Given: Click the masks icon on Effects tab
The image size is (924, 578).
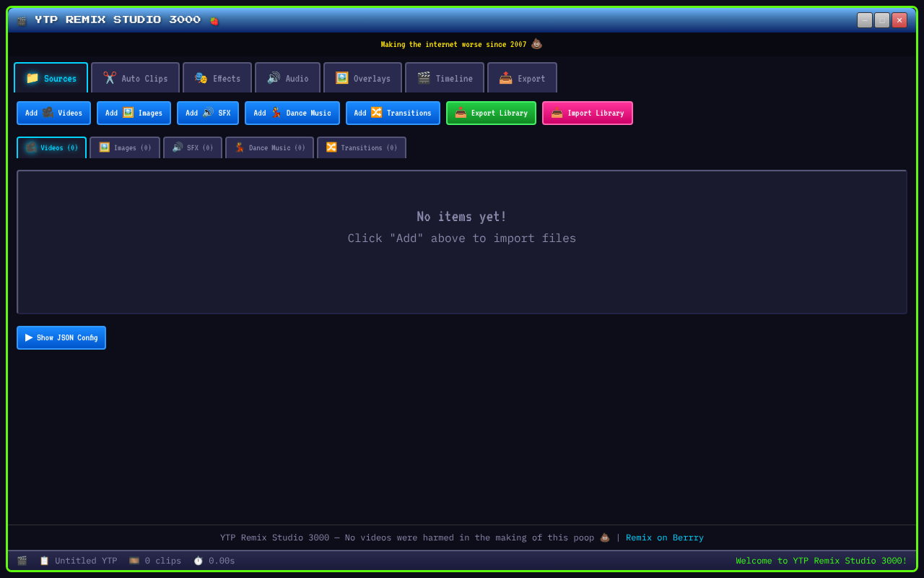Looking at the screenshot, I should tap(201, 78).
